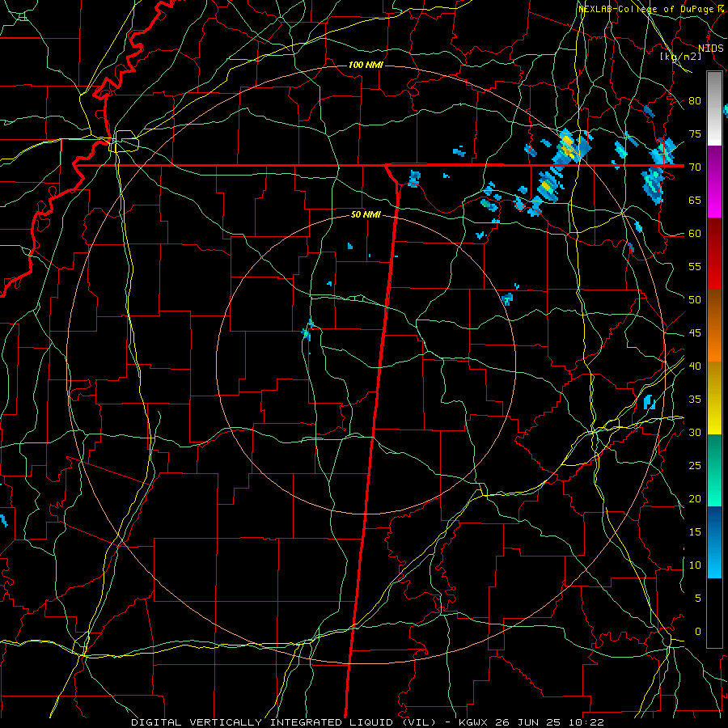Viewport: 728px width, 728px height.
Task: Click the "100 NMI" range ring label
Action: tap(366, 65)
